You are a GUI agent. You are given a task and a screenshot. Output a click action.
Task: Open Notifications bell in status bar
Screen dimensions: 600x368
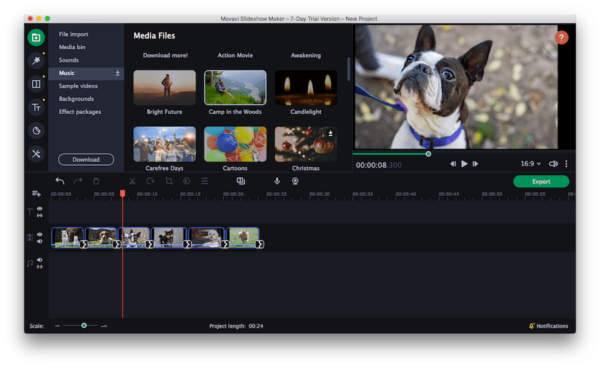pyautogui.click(x=532, y=326)
